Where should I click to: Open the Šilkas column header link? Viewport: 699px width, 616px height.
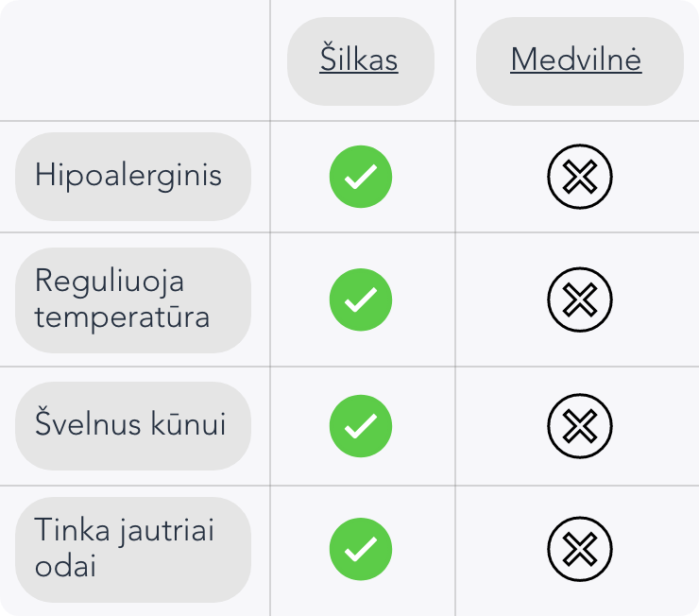point(359,60)
